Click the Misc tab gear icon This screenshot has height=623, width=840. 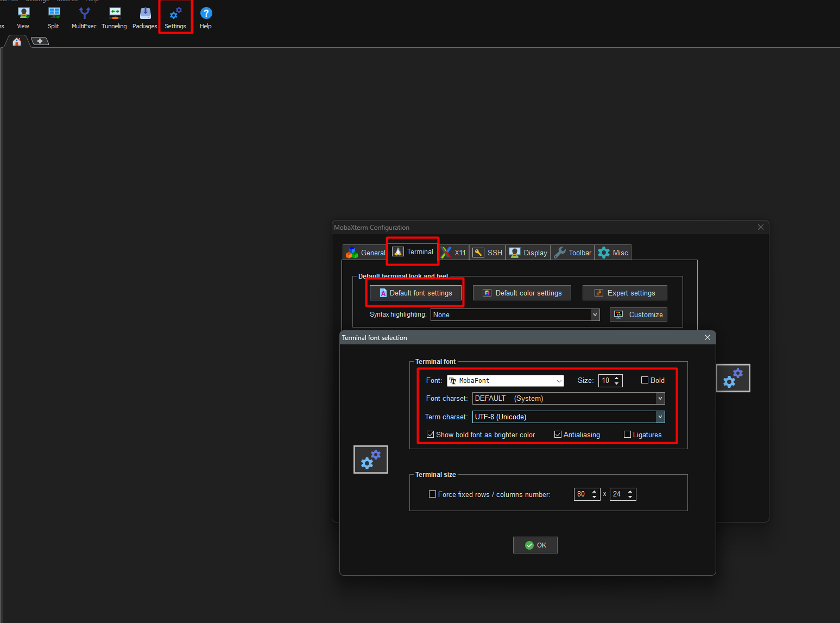point(604,253)
